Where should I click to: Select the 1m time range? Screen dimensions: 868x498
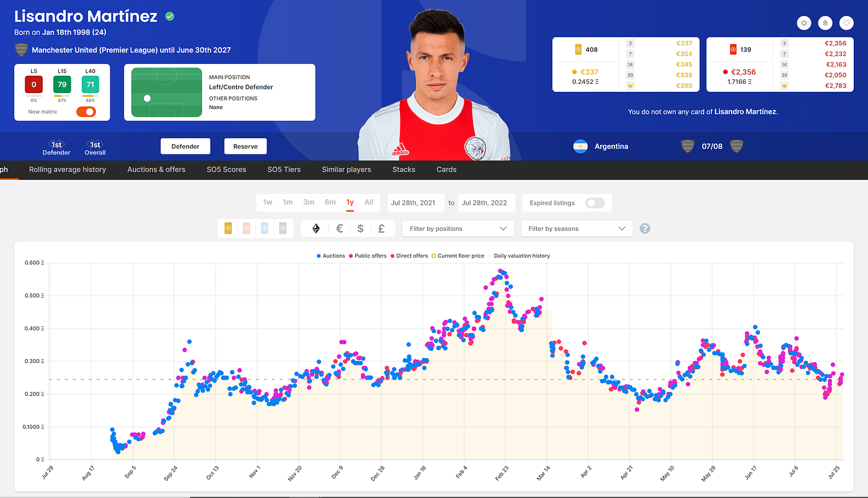[x=288, y=202]
